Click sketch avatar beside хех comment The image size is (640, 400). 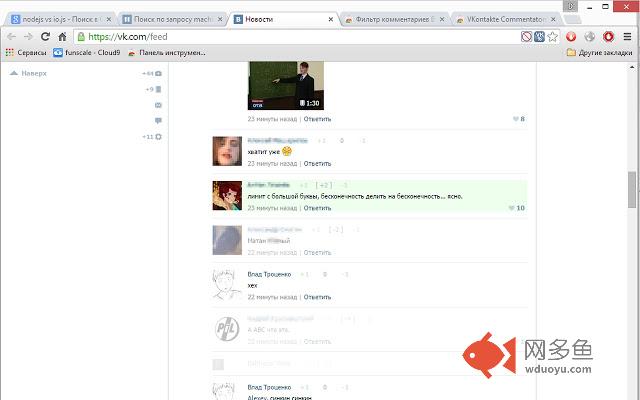[227, 284]
